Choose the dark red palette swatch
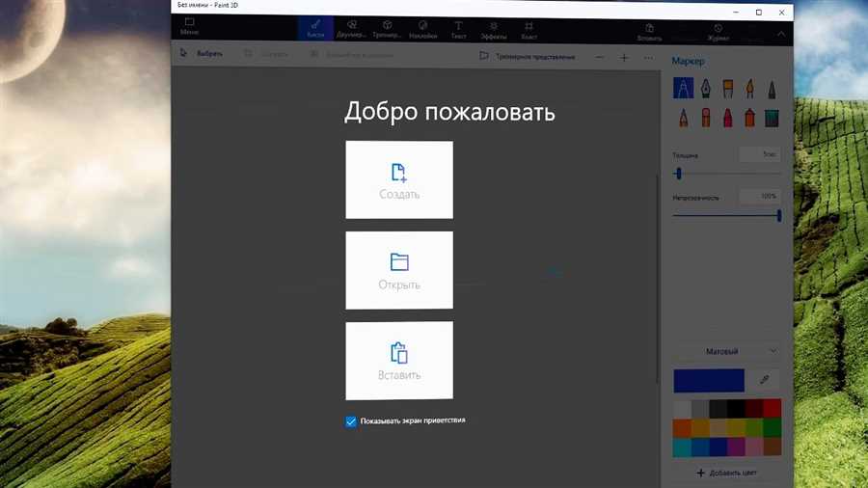The width and height of the screenshot is (868, 488). 754,409
